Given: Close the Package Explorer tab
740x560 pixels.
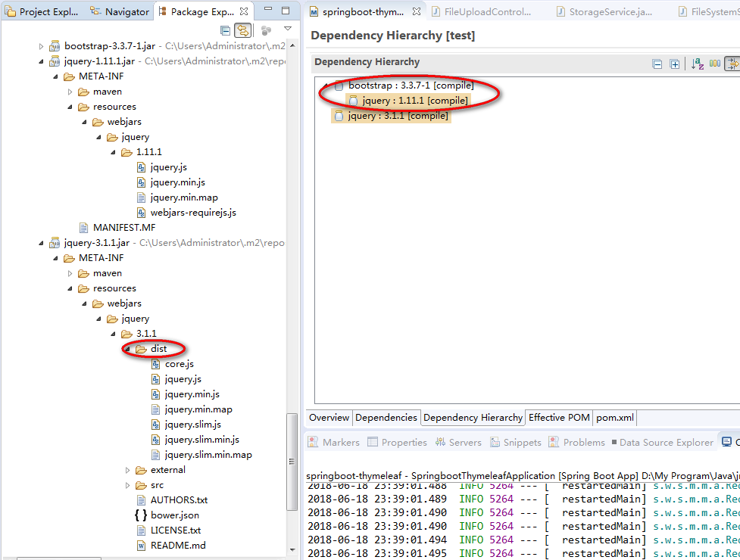Looking at the screenshot, I should (x=244, y=11).
